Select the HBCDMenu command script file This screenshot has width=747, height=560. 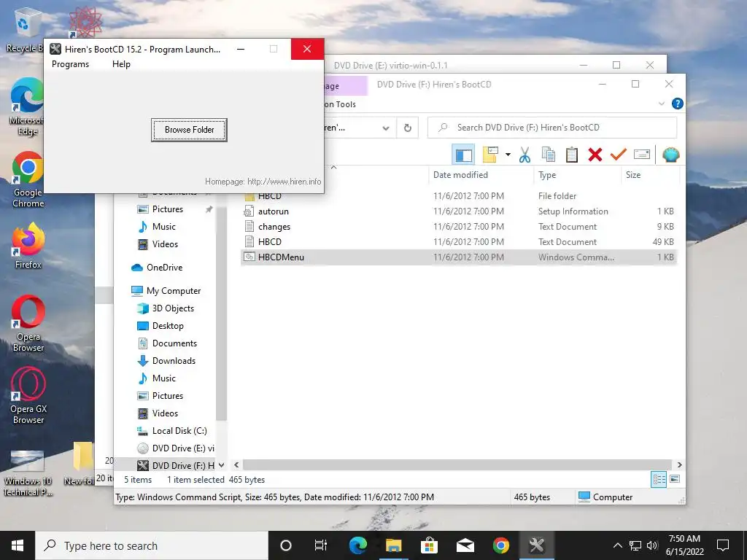tap(458, 257)
